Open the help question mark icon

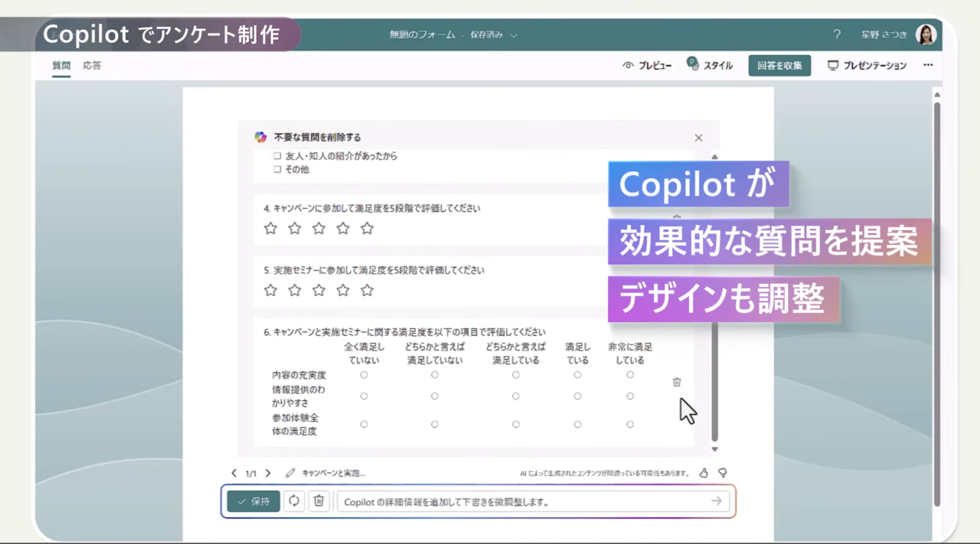click(x=837, y=34)
